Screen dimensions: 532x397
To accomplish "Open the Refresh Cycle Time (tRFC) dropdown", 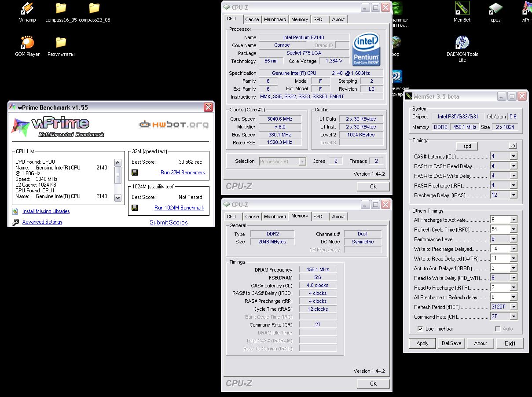I will tap(514, 229).
